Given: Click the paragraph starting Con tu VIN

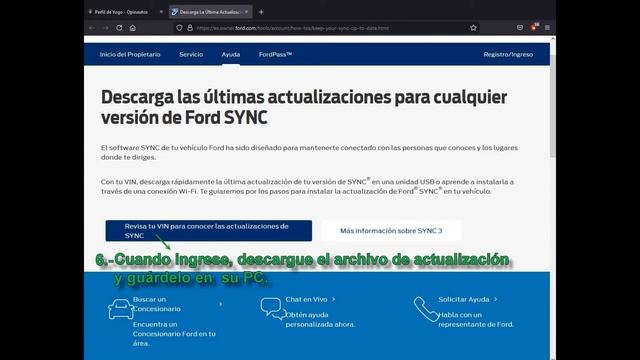Looking at the screenshot, I should click(307, 186).
